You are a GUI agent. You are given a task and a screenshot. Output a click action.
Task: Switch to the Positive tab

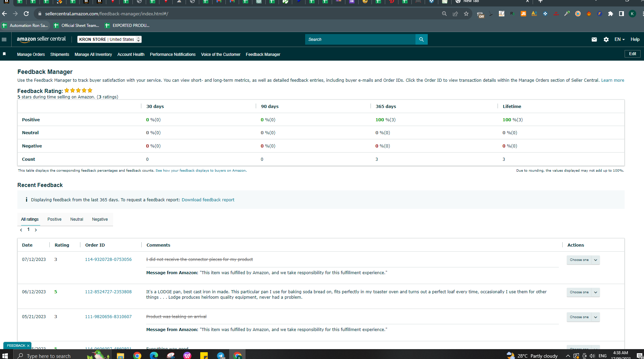click(54, 219)
